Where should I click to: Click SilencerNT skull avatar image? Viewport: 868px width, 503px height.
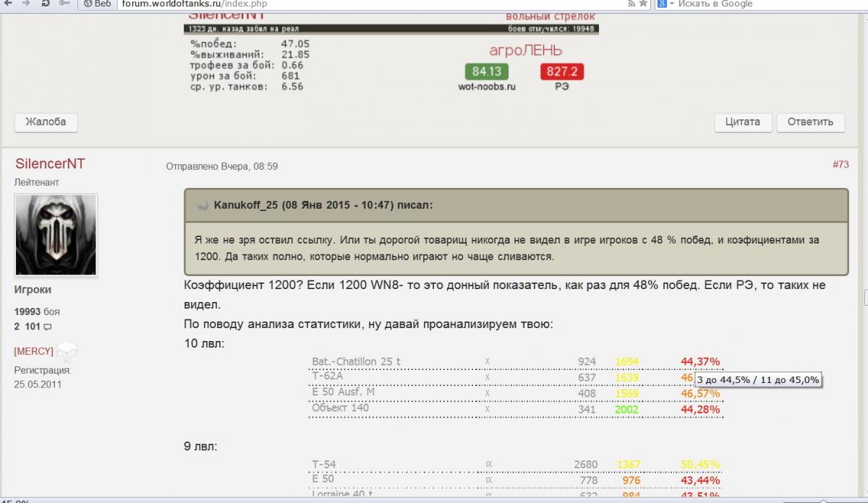click(x=56, y=235)
